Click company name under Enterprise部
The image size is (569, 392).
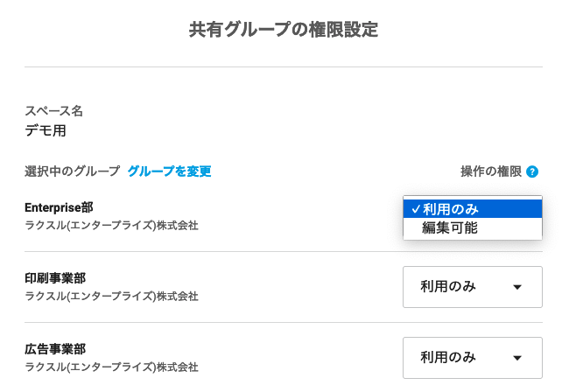[x=111, y=226]
